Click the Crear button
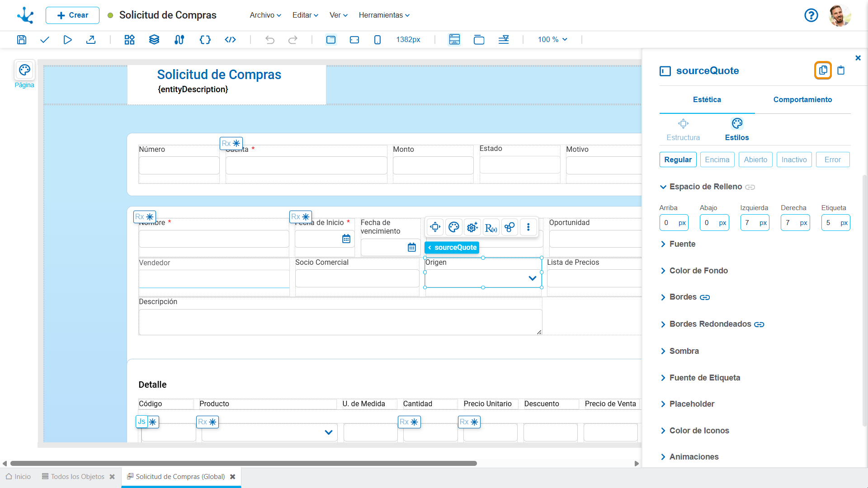Image resolution: width=868 pixels, height=488 pixels. pyautogui.click(x=72, y=15)
